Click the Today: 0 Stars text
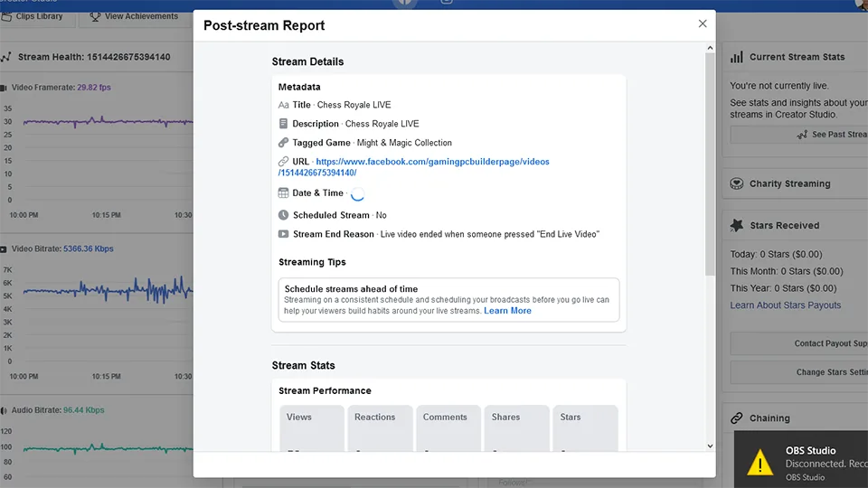The width and height of the screenshot is (868, 488). click(x=776, y=255)
